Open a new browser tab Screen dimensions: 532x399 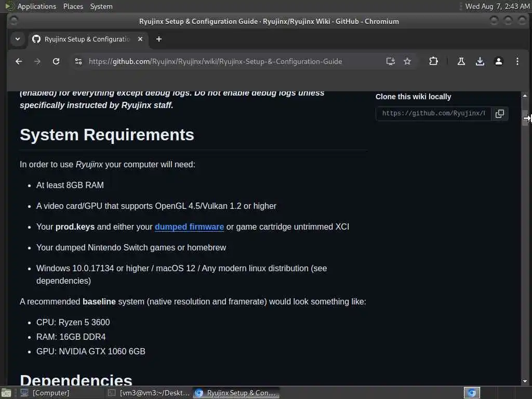point(159,39)
